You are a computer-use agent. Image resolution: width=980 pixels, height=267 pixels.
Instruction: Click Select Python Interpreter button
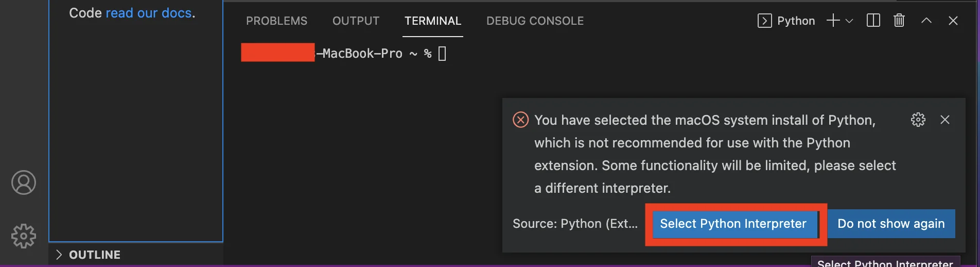733,224
